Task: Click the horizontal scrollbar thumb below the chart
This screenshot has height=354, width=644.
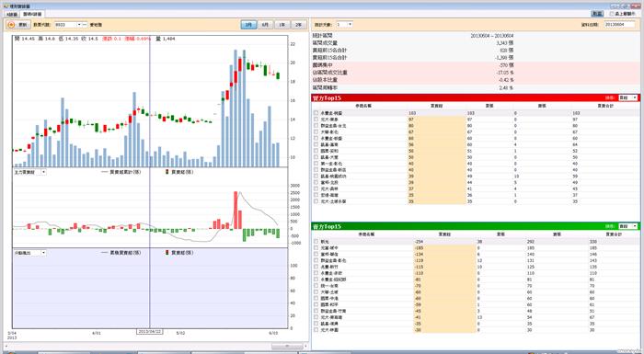Action: pyautogui.click(x=287, y=347)
